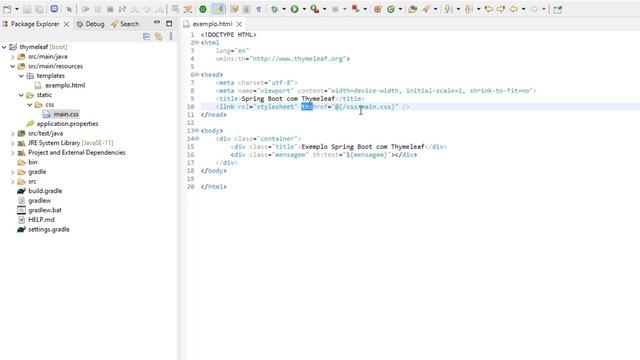Collapse the css folder
The width and height of the screenshot is (640, 360).
[30, 105]
